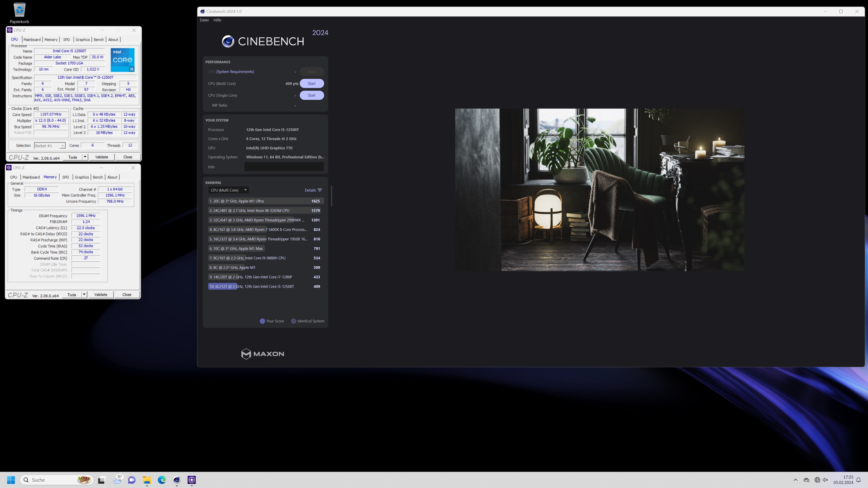Open Socket #1 selection dropdown
The image size is (868, 488).
(50, 145)
